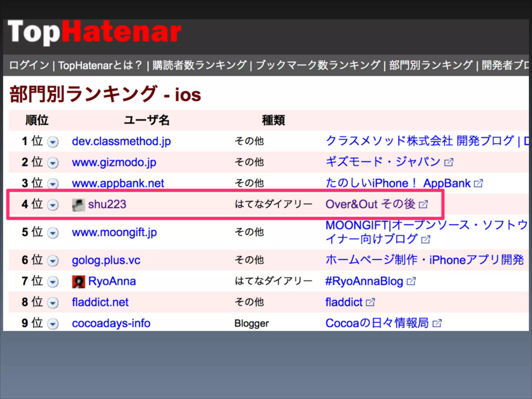Click the RyoAnna username link

point(112,281)
